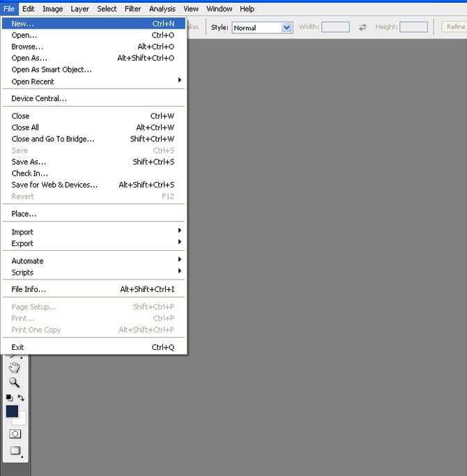Screen dimensions: 467x476
Task: Open the Style dropdown set to Normal
Action: (x=262, y=27)
